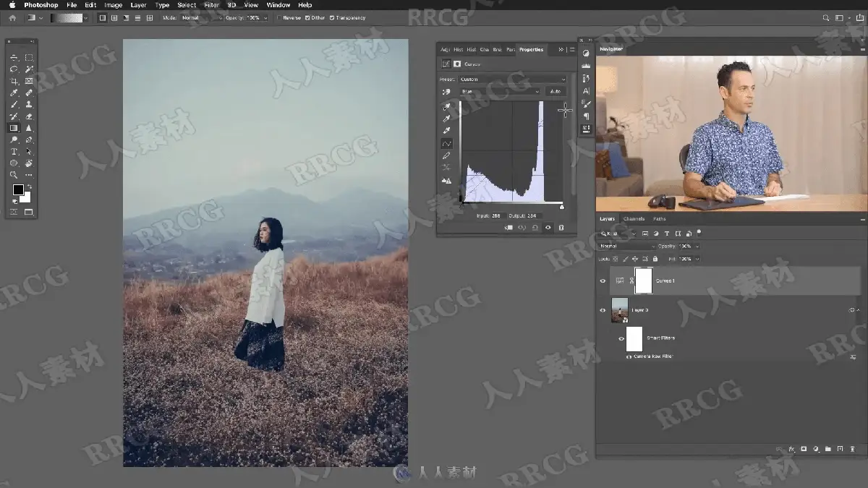868x488 pixels.
Task: Select the Crop tool
Action: [x=14, y=81]
